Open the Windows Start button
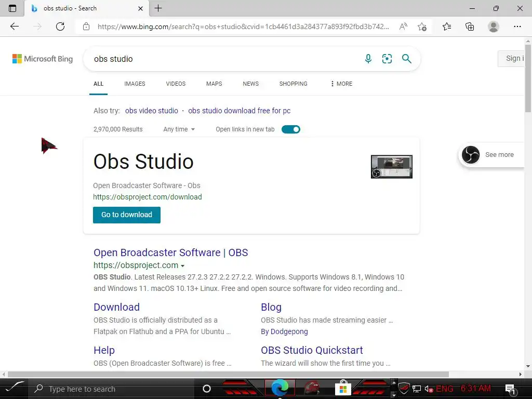The height and width of the screenshot is (399, 532). point(15,387)
